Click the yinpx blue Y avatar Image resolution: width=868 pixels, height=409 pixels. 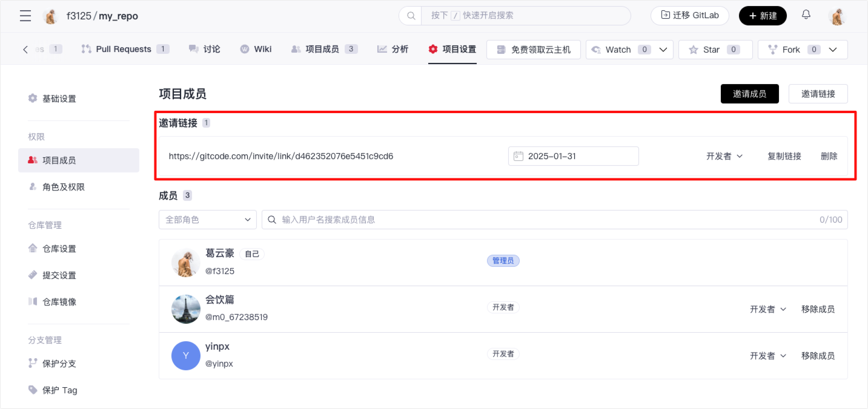pyautogui.click(x=186, y=356)
